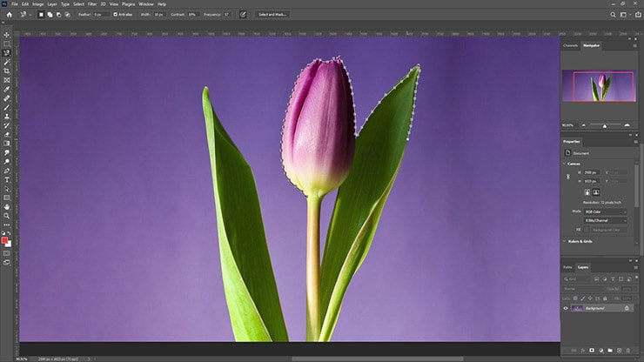Select the Zoom tool
The width and height of the screenshot is (644, 362).
pos(7,215)
